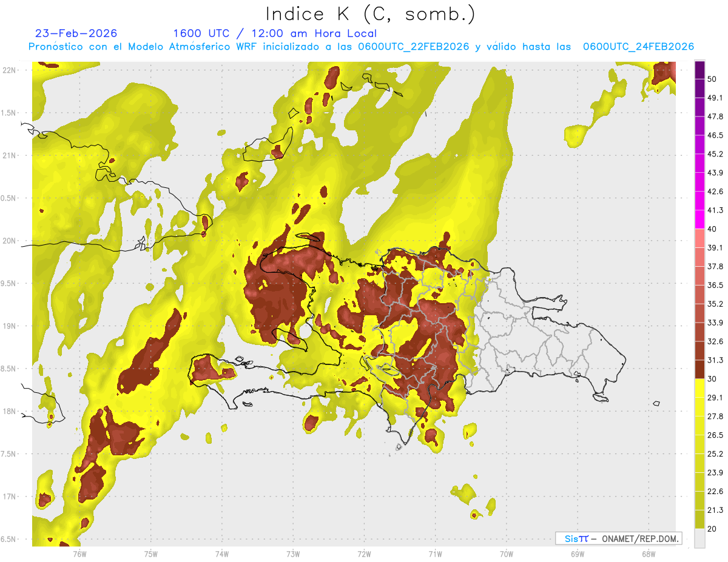Click the colorbar label "30"
The width and height of the screenshot is (728, 562).
[712, 379]
